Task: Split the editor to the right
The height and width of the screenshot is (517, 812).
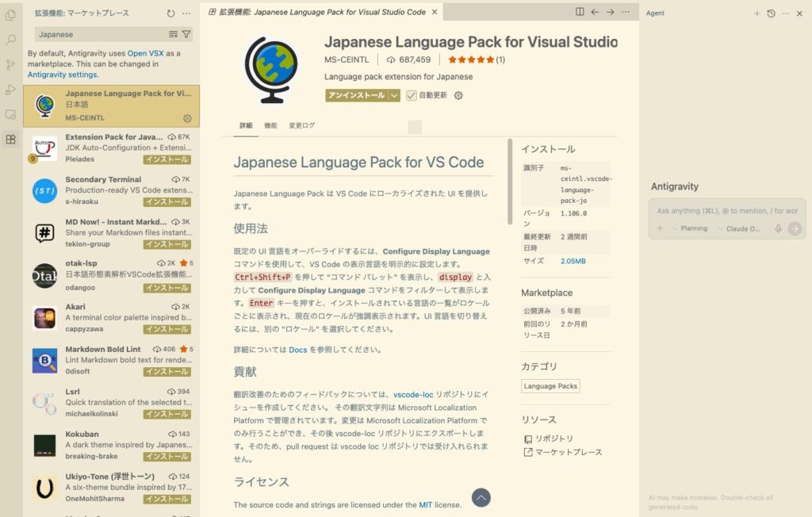Action: coord(580,12)
